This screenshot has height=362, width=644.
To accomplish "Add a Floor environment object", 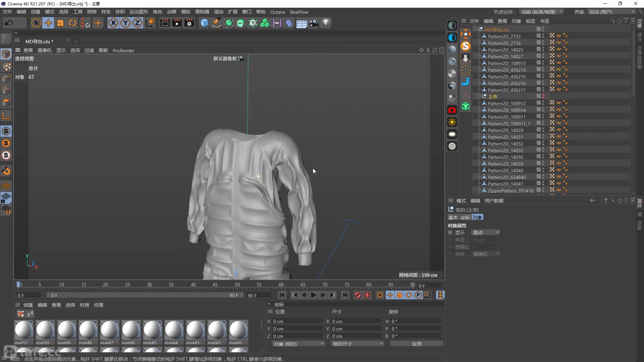I will pos(302,23).
